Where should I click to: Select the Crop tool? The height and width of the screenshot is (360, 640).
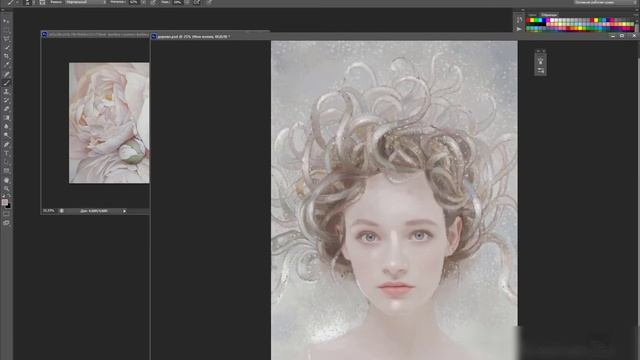tap(6, 56)
